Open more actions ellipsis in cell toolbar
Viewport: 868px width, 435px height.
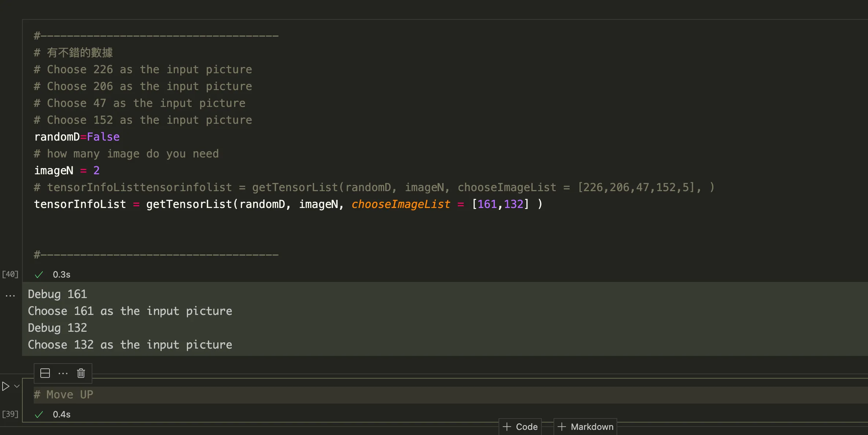click(63, 373)
